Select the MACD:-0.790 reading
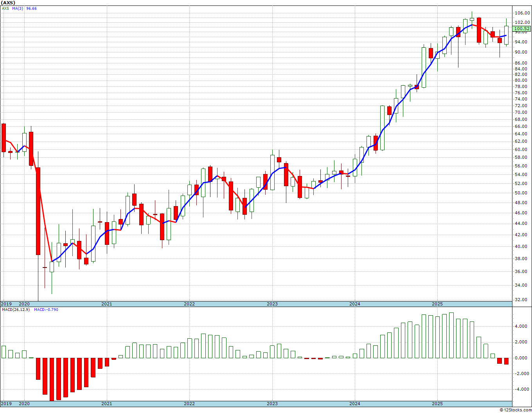 (46, 310)
